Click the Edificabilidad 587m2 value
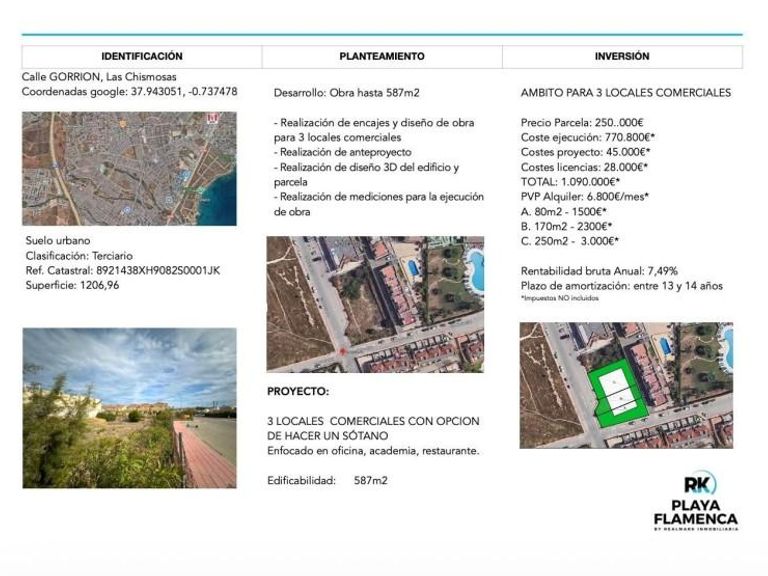Image resolution: width=768 pixels, height=576 pixels. tap(371, 480)
